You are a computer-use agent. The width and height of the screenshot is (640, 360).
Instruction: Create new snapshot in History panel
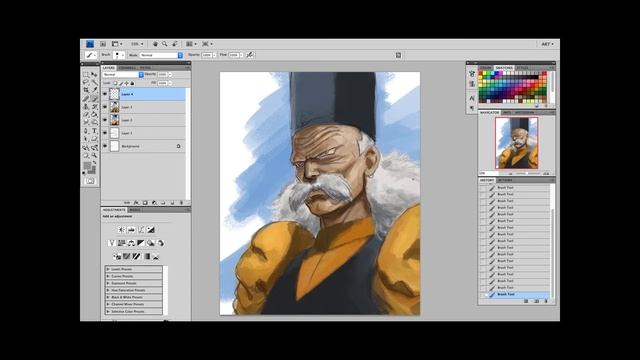536,301
